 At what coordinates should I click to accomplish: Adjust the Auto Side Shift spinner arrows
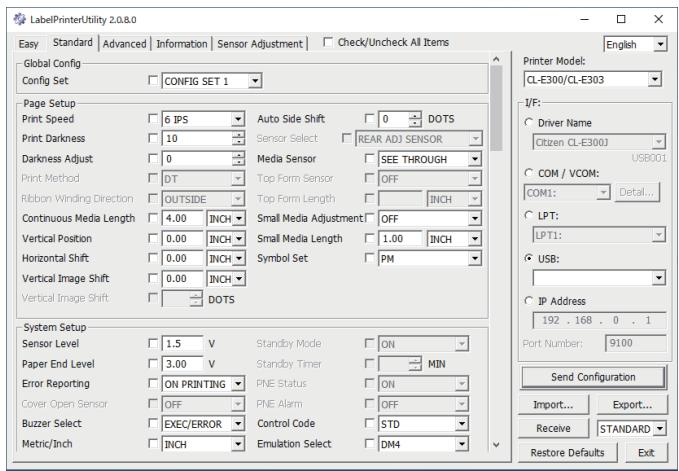click(x=415, y=119)
